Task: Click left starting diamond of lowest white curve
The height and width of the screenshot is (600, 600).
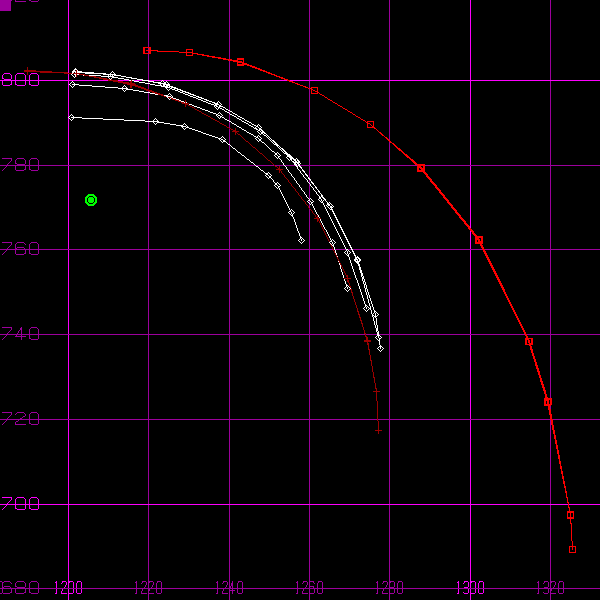Action: [x=71, y=118]
